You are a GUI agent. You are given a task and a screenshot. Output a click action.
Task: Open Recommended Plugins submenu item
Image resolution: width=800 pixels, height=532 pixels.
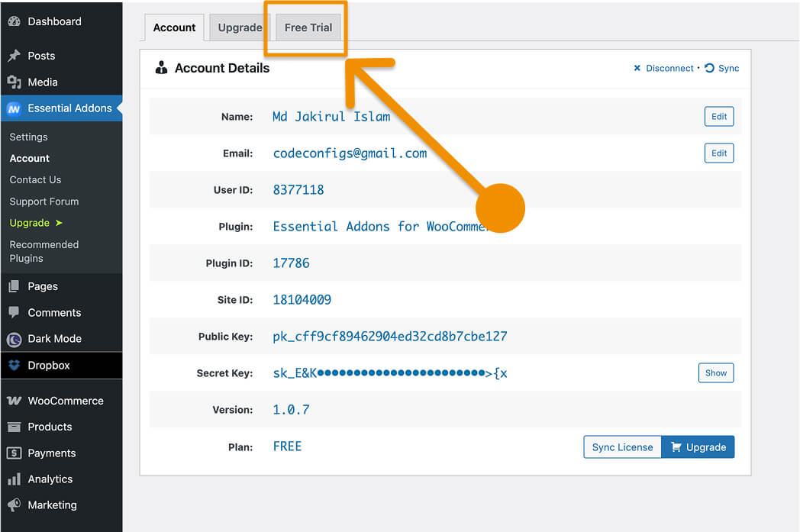click(44, 251)
